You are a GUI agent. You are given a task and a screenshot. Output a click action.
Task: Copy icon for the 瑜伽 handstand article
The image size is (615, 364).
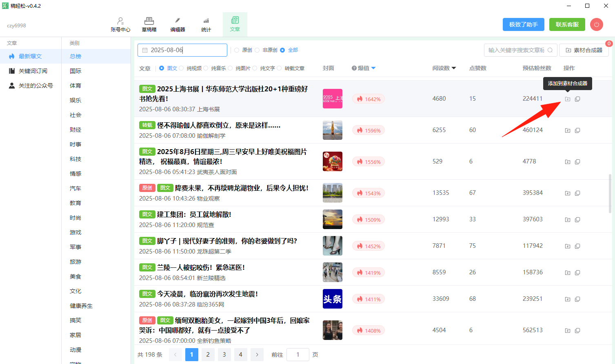577,130
